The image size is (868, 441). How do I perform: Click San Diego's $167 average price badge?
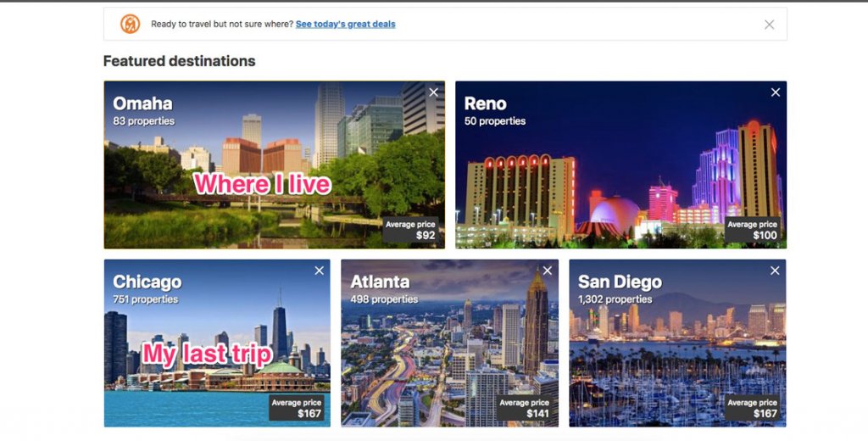click(x=753, y=408)
